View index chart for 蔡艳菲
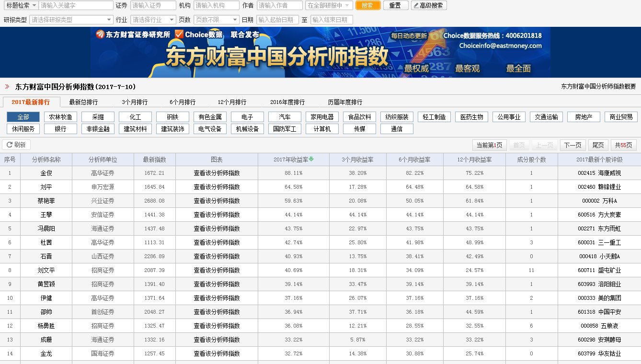The height and width of the screenshot is (364, 641). (x=217, y=201)
